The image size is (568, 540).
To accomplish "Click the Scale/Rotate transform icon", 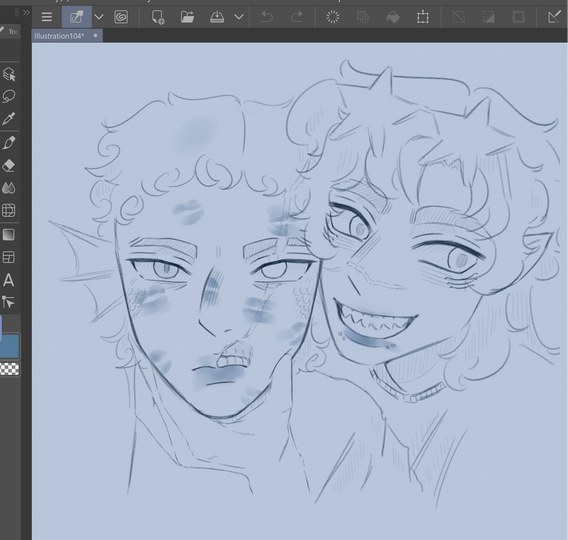I will pyautogui.click(x=423, y=17).
